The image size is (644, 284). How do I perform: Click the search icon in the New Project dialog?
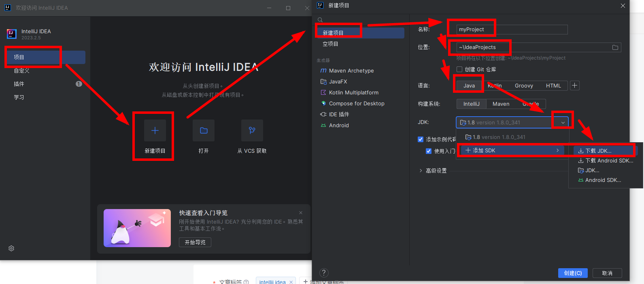(320, 20)
